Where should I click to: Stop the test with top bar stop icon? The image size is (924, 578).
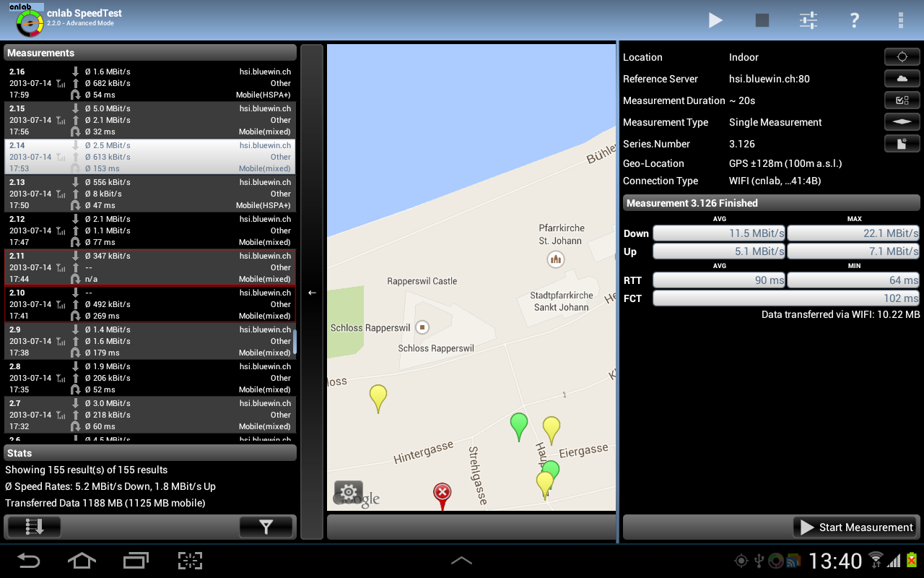762,20
